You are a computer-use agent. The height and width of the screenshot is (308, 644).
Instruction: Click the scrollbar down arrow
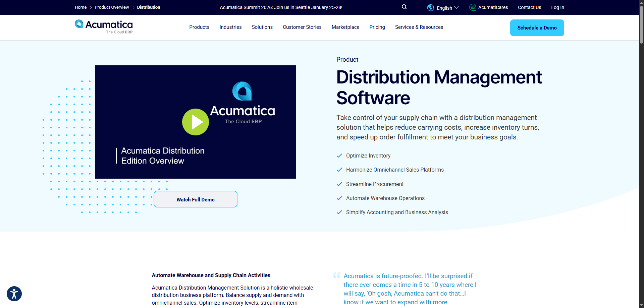(x=641, y=305)
